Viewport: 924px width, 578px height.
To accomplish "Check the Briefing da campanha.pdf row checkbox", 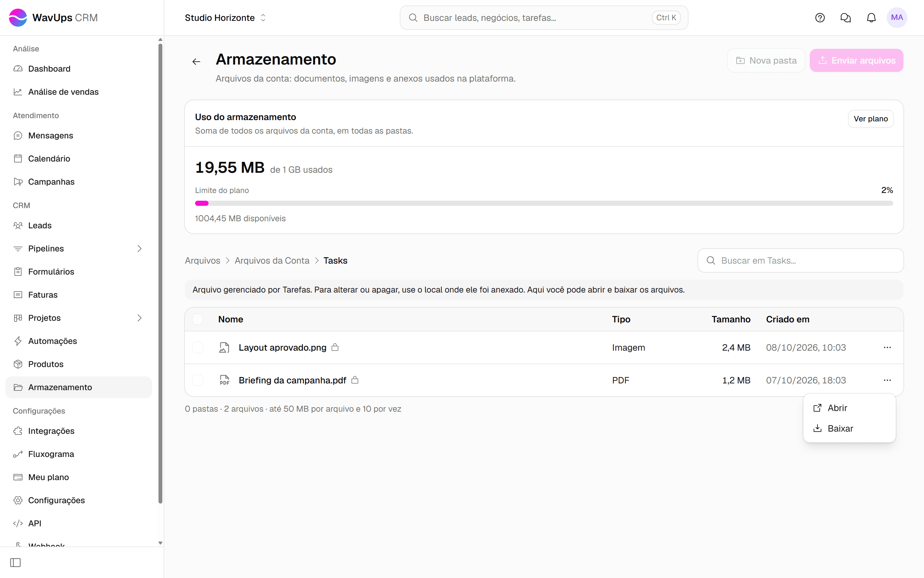I will pyautogui.click(x=197, y=380).
